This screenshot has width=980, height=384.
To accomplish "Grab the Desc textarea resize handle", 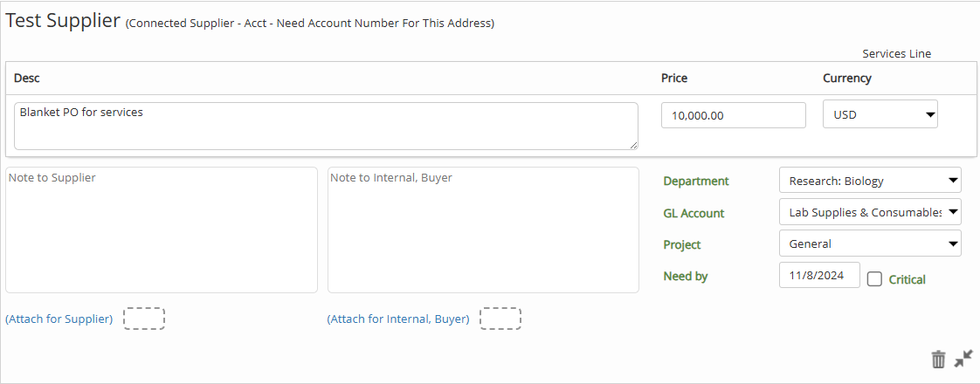I will pos(633,145).
